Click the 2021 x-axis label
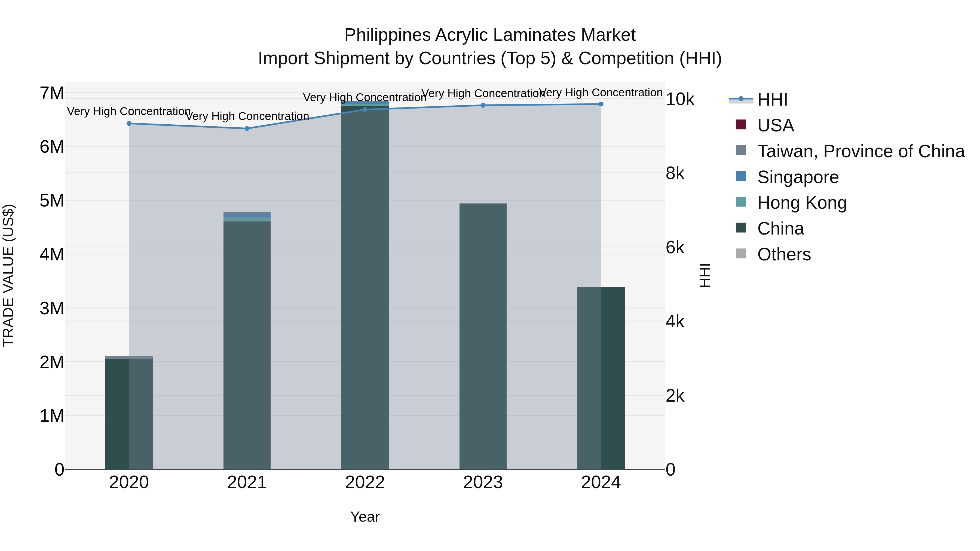The width and height of the screenshot is (980, 551). (247, 482)
